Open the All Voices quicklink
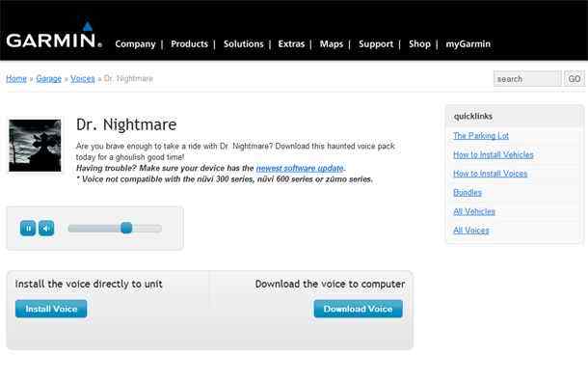Image resolution: width=588 pixels, height=382 pixels. (471, 230)
